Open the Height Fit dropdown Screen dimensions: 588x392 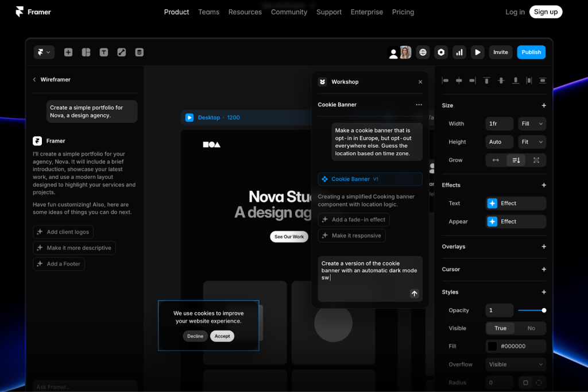pyautogui.click(x=532, y=142)
